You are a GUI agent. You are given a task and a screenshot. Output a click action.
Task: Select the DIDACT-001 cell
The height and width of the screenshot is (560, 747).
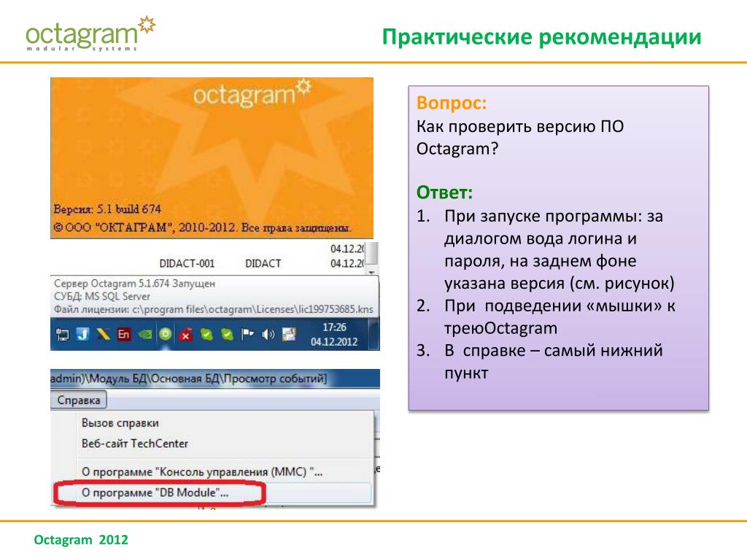[x=187, y=263]
